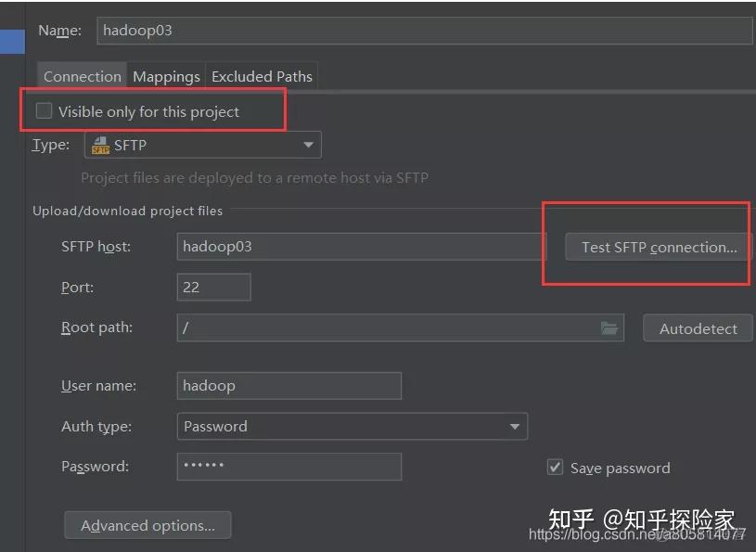
Task: Click the SFTP server type icon
Action: pos(100,145)
